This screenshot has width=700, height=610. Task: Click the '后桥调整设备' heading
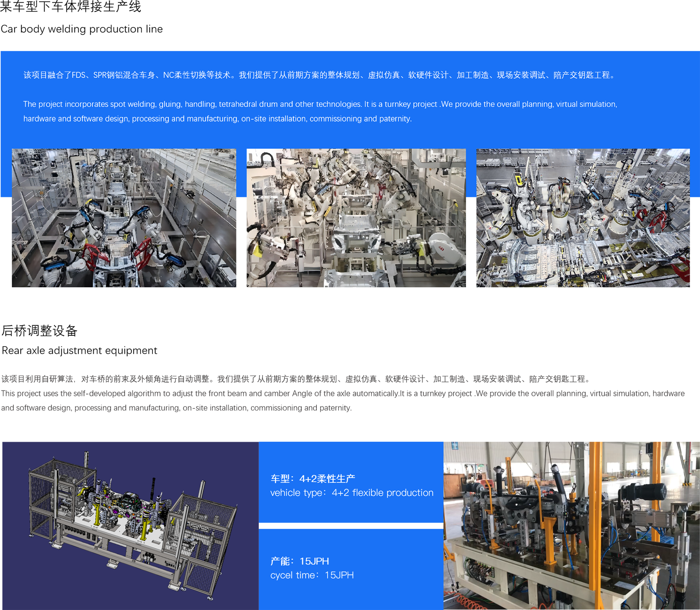coord(39,331)
